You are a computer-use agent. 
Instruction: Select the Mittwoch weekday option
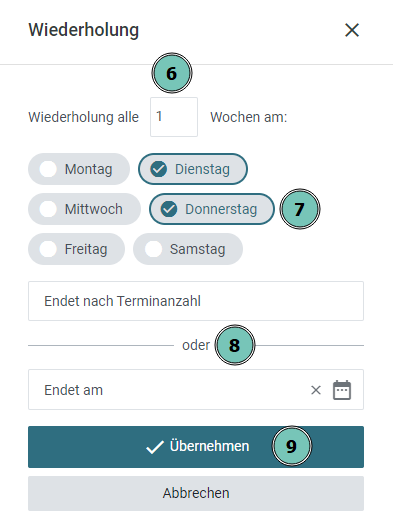(x=84, y=209)
